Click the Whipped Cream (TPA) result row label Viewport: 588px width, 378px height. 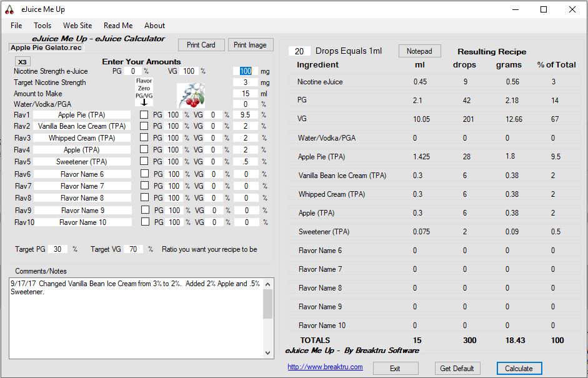(x=332, y=194)
